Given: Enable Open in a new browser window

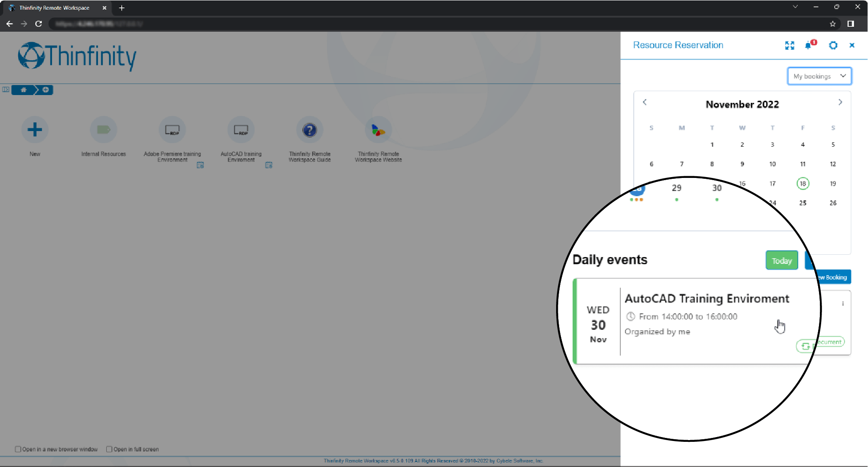Looking at the screenshot, I should point(18,449).
